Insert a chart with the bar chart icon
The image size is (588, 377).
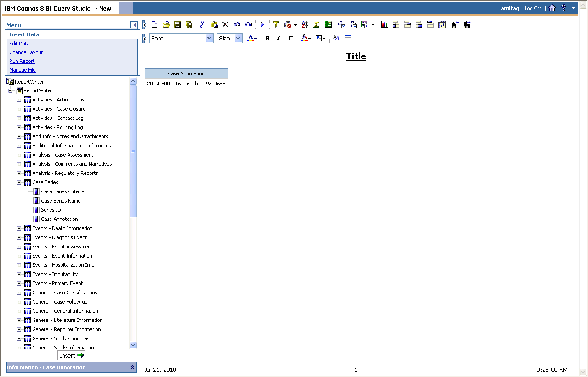[x=384, y=24]
